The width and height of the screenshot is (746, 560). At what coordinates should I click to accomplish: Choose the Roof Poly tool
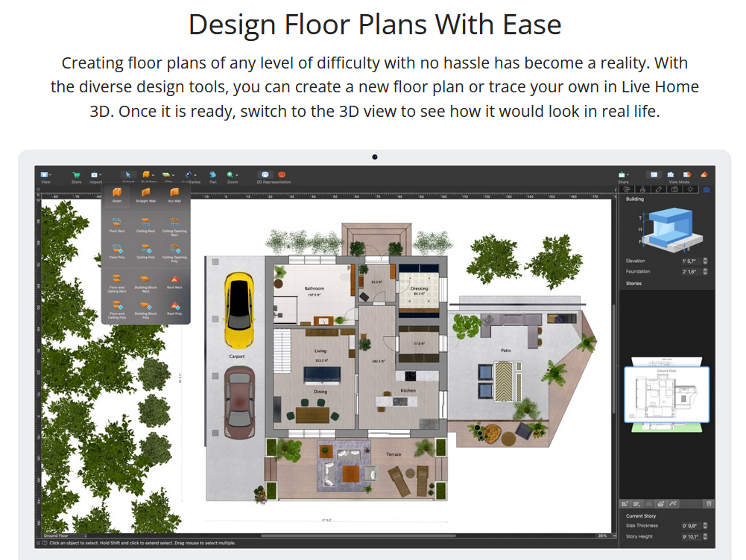pyautogui.click(x=174, y=307)
